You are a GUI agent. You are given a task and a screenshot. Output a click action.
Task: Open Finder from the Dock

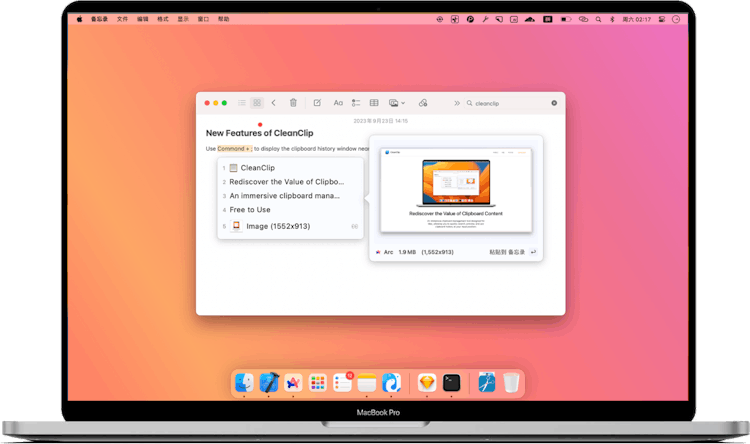[x=244, y=383]
